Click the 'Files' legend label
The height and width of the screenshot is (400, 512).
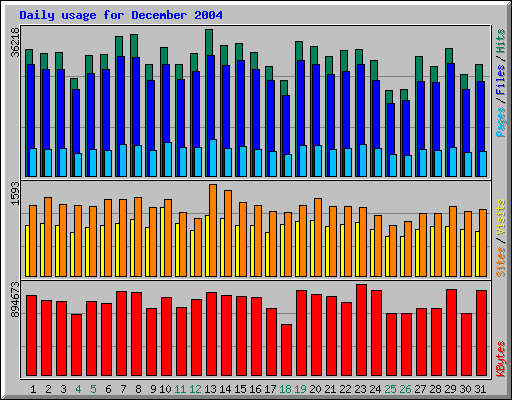tap(501, 80)
